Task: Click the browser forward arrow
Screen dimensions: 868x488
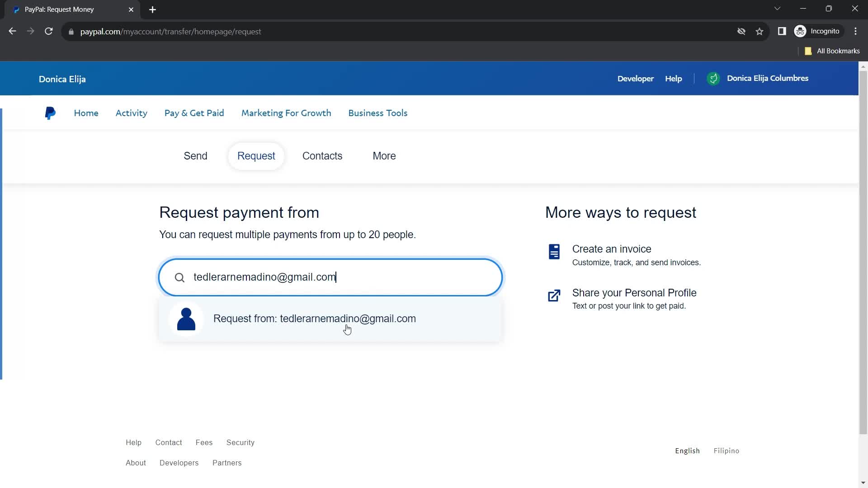Action: click(30, 31)
